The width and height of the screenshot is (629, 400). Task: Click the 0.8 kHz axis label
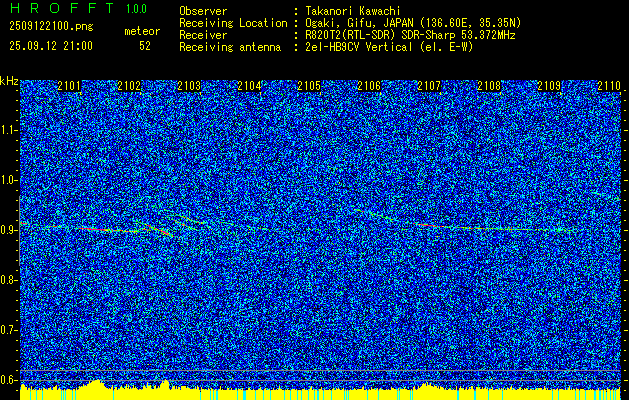coord(7,280)
